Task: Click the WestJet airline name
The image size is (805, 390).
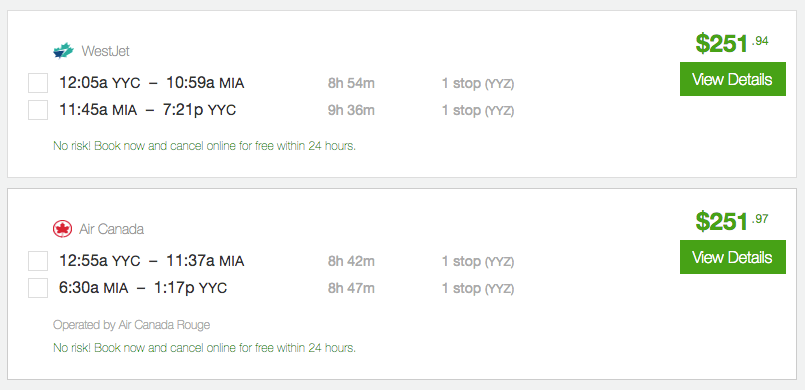Action: coord(105,51)
